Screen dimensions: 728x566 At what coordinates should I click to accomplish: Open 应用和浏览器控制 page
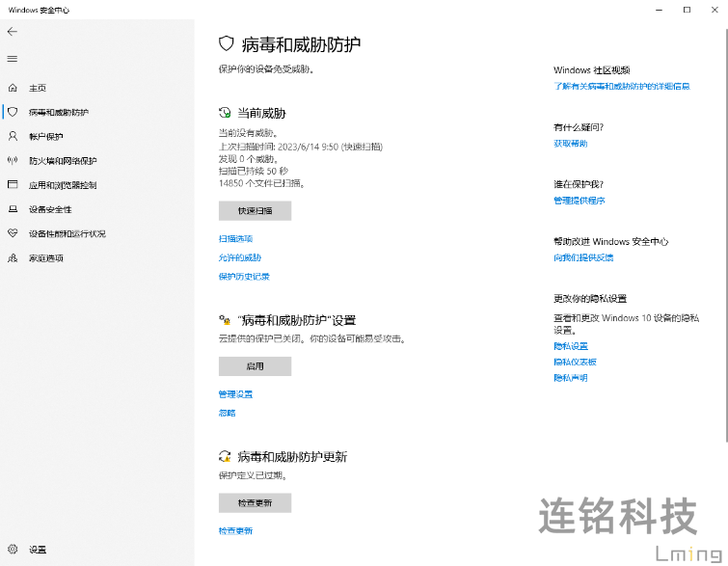(x=63, y=185)
